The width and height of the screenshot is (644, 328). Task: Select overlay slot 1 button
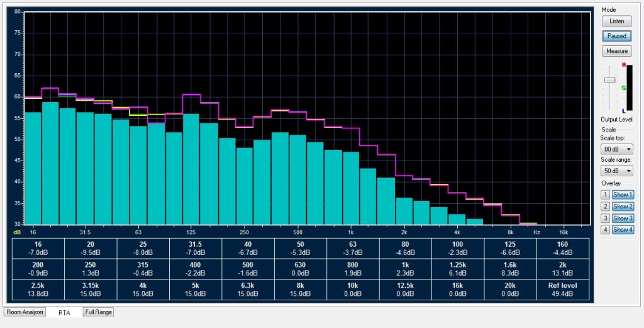tap(605, 195)
